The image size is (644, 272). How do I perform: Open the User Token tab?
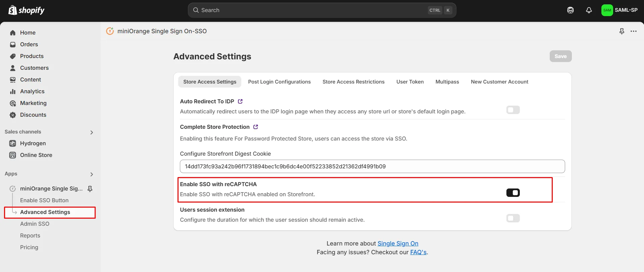[410, 82]
